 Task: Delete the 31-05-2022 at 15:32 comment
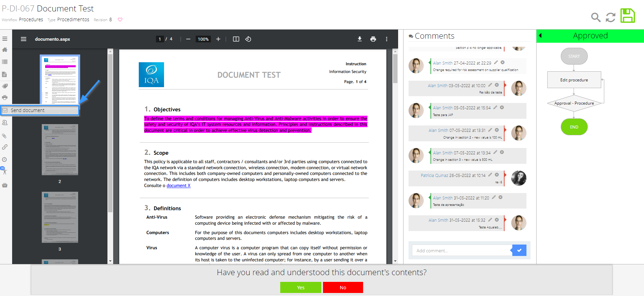coord(497,220)
